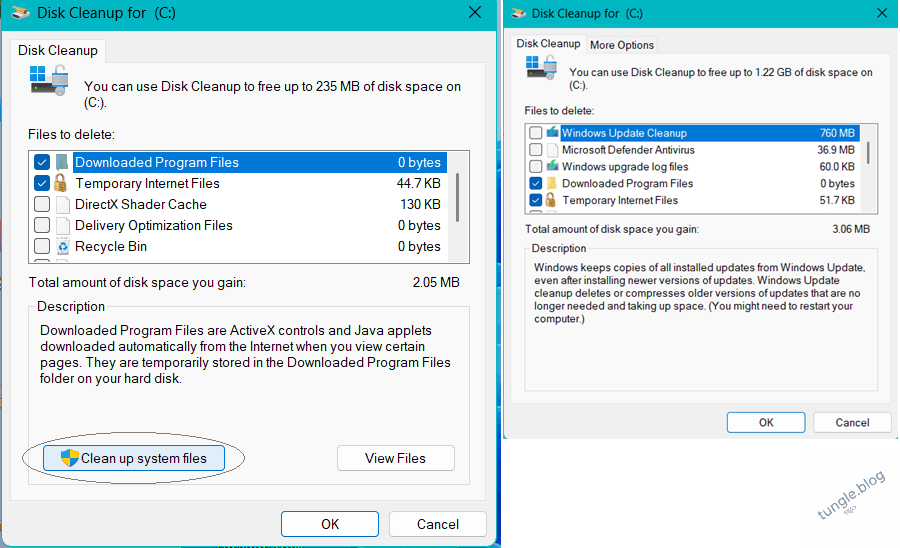Screen dimensions: 900x548
Task: Click Downloaded Program Files icon in left list
Action: 62,162
